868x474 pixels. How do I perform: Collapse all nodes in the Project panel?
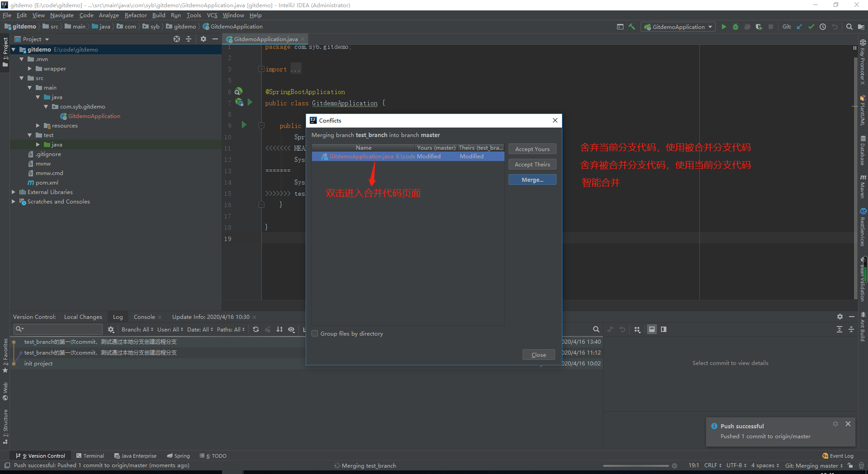(x=189, y=39)
